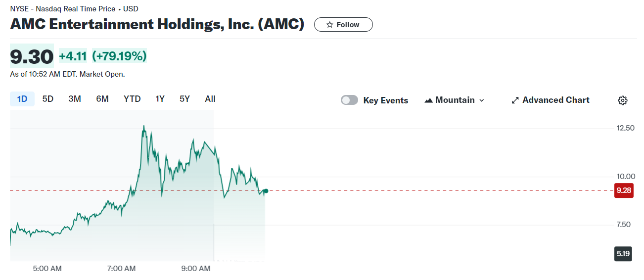Viewport: 644px width, 280px height.
Task: Click the Mountain chart type icon
Action: pos(428,100)
